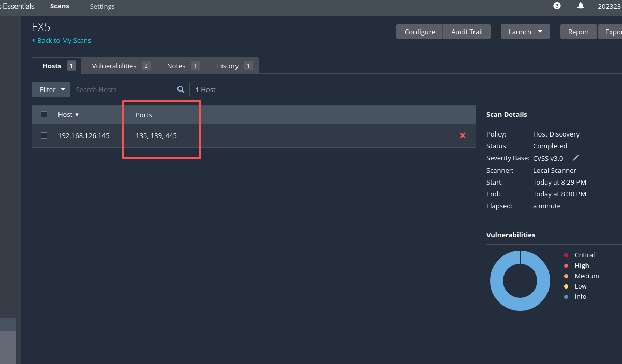Switch to the Vulnerabilities tab
Screen dimensions: 622x364
tap(121, 66)
